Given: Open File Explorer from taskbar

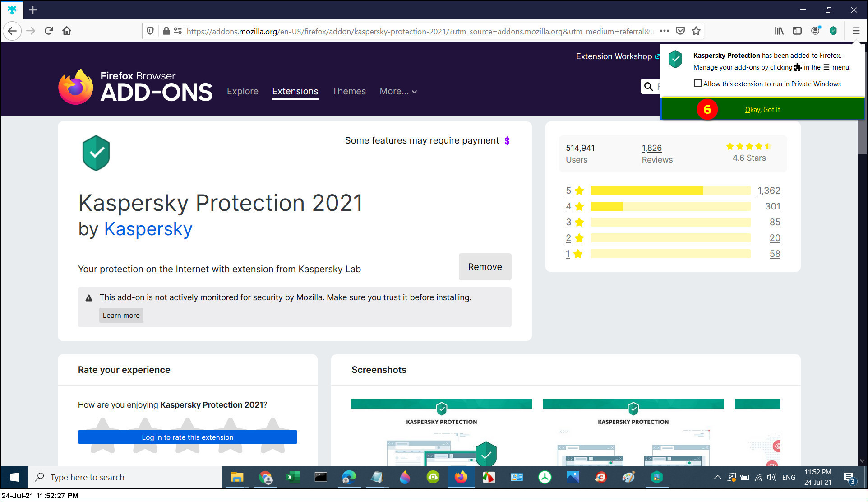Looking at the screenshot, I should (x=237, y=477).
